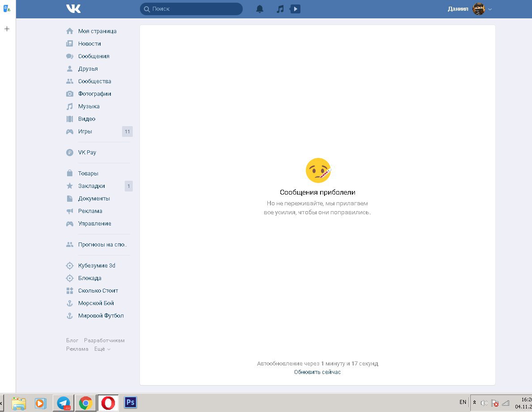Image resolution: width=532 pixels, height=412 pixels.
Task: Click the target icon beside Блокада
Action: (70, 278)
